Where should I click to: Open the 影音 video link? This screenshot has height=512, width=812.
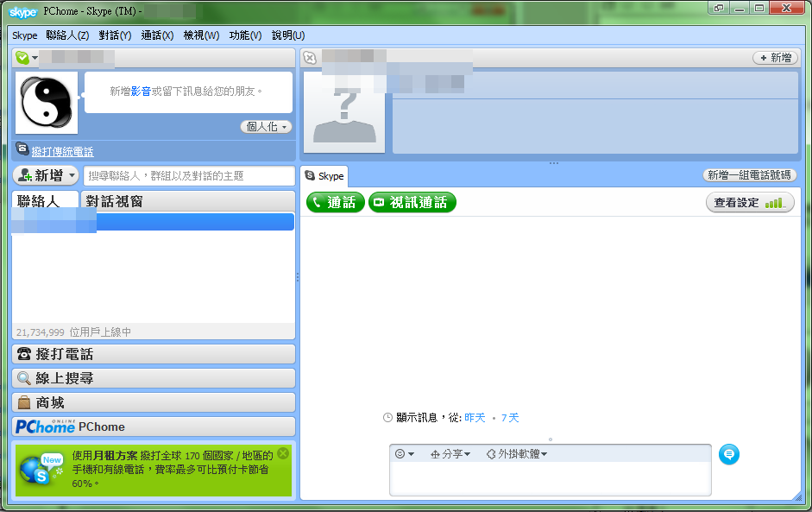pyautogui.click(x=141, y=92)
